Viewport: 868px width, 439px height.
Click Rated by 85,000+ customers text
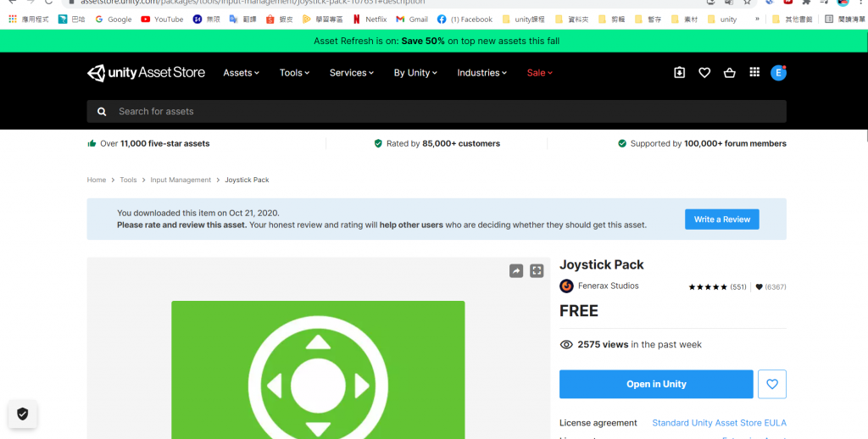pos(442,143)
